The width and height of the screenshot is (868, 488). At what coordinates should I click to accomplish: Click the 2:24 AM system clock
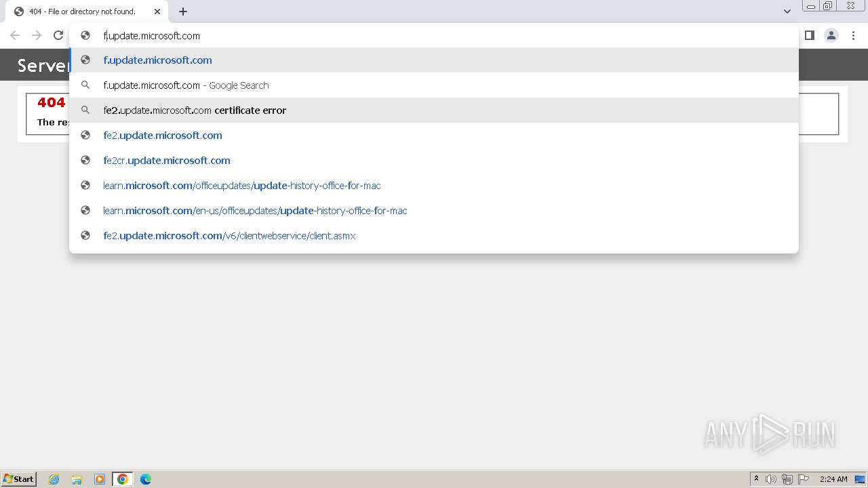(833, 479)
